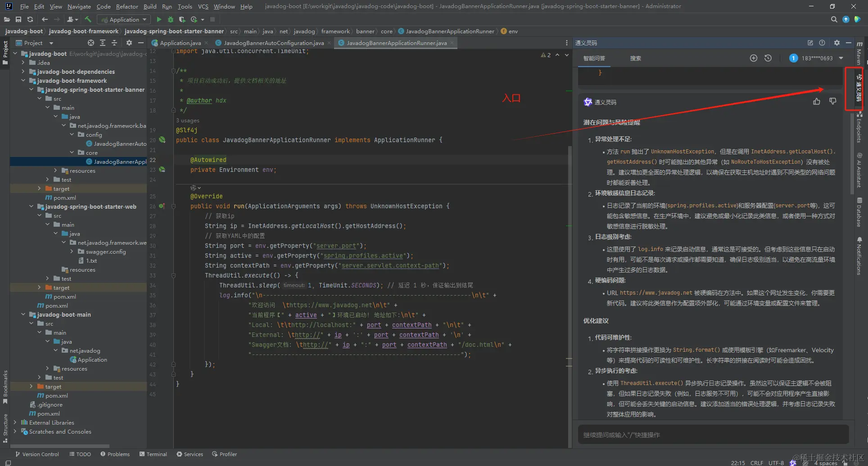Switch to Application.java tab

[180, 43]
